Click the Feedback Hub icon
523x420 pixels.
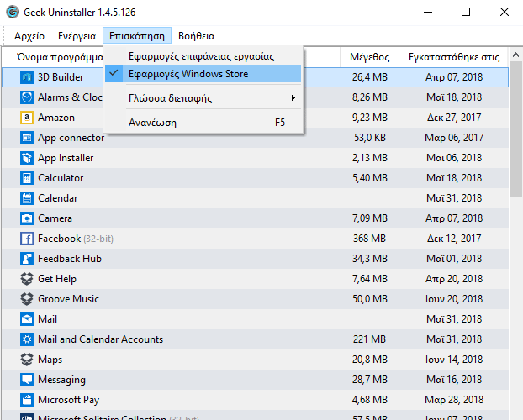point(27,259)
